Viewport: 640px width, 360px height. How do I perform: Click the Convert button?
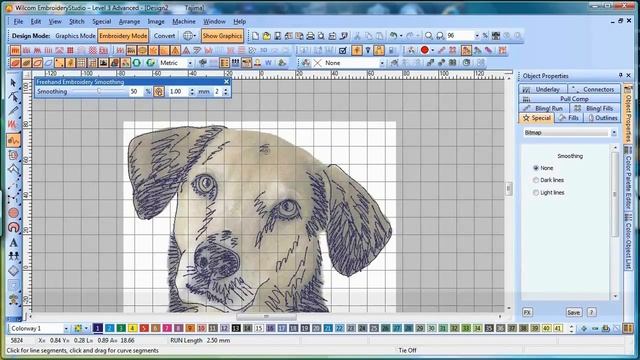(x=164, y=36)
